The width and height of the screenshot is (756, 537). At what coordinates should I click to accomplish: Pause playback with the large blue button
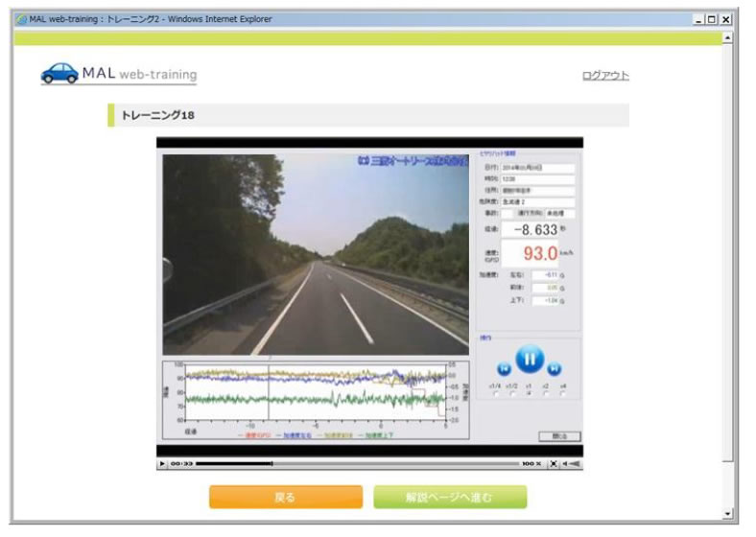pyautogui.click(x=529, y=359)
